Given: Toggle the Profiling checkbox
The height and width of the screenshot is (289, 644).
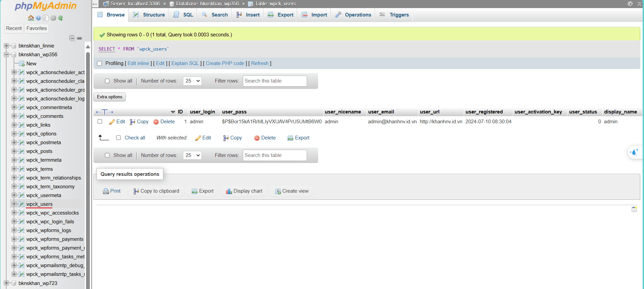Looking at the screenshot, I should (x=99, y=63).
